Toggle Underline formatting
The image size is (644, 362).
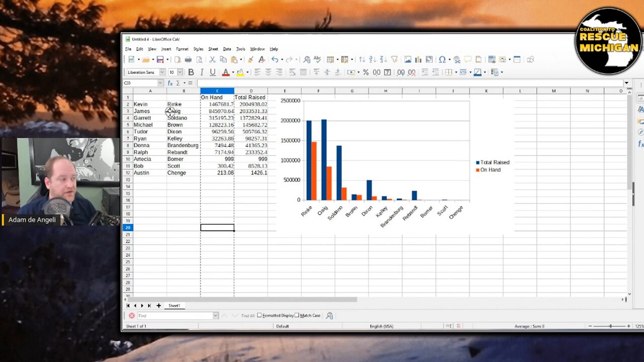212,72
